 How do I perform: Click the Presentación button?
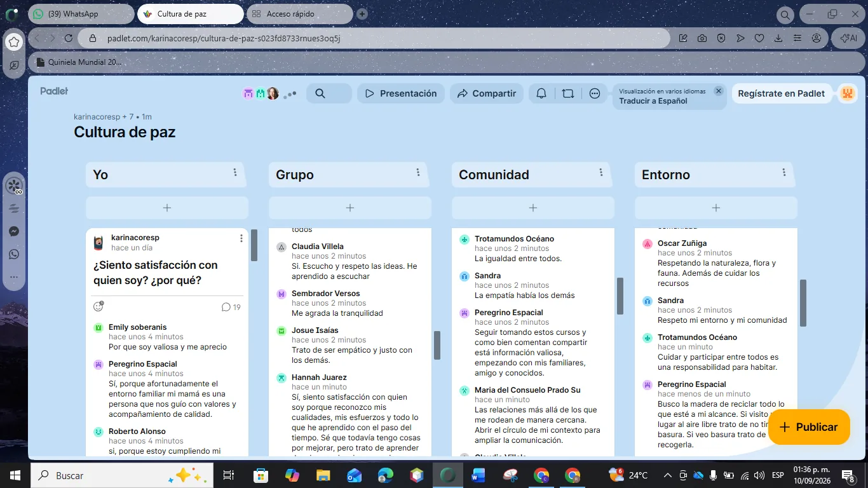tap(401, 93)
